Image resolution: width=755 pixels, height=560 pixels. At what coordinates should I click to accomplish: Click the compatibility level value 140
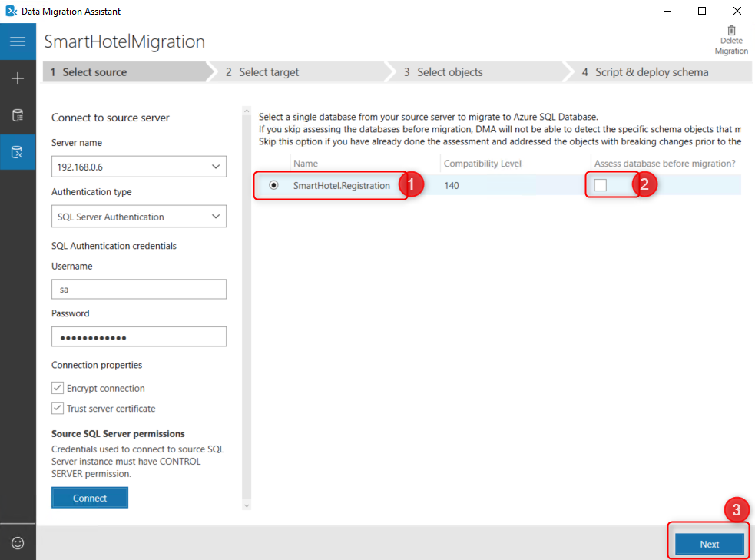pyautogui.click(x=451, y=185)
